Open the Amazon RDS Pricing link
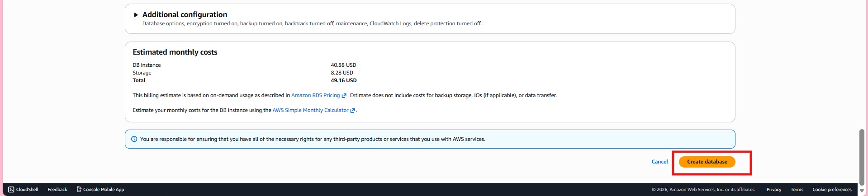868x196 pixels. [315, 95]
